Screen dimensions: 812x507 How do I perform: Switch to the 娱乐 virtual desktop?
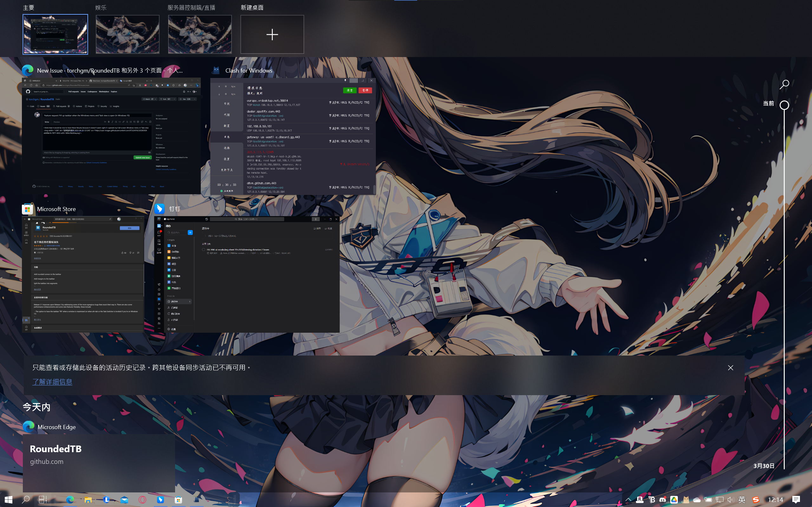pos(128,34)
